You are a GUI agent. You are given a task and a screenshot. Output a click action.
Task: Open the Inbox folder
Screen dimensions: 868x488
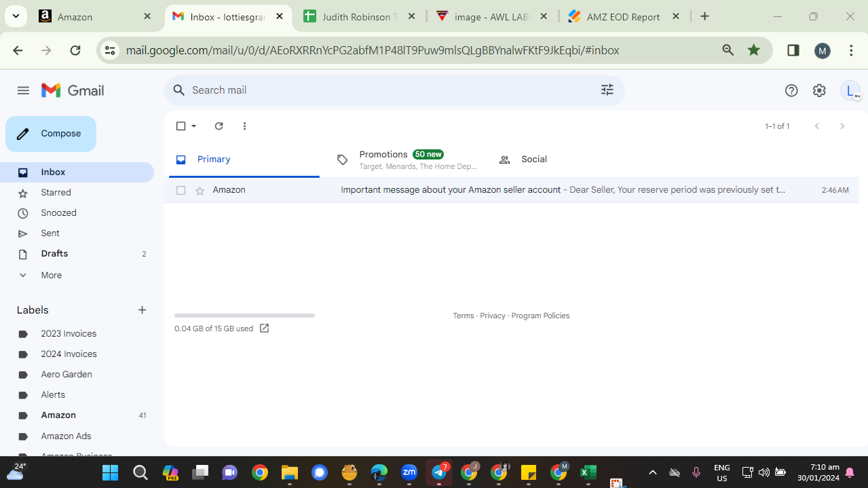click(x=77, y=172)
